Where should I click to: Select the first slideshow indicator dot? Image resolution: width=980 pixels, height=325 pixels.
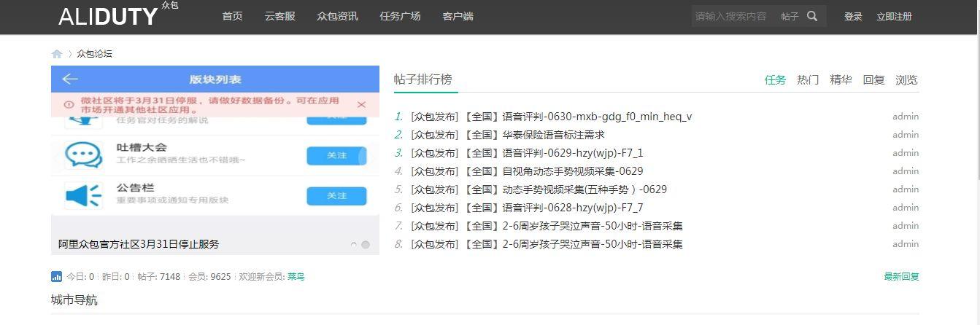(x=354, y=245)
